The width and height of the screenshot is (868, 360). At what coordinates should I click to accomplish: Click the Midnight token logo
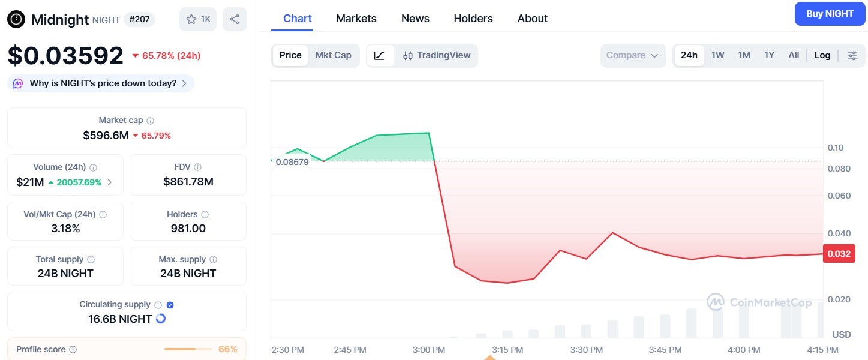coord(15,19)
